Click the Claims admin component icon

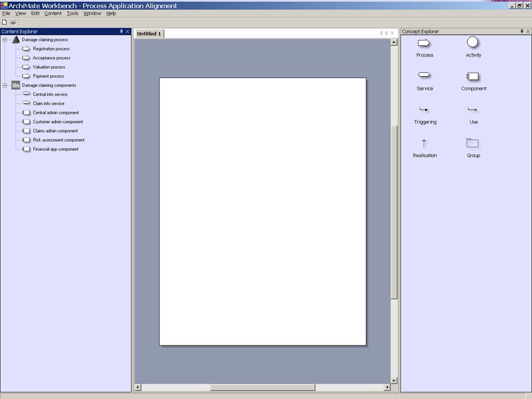pos(26,131)
